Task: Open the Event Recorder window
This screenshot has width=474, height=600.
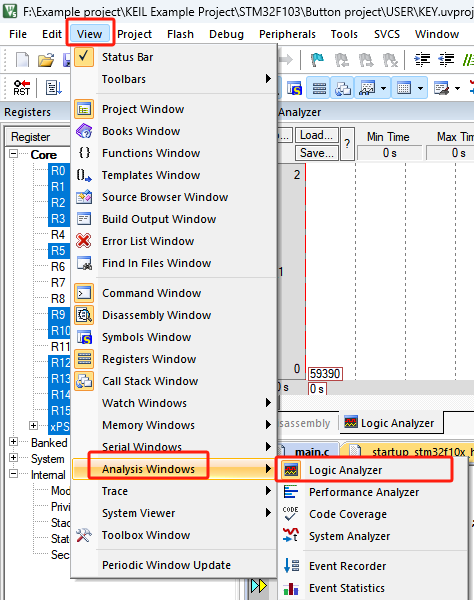Action: (347, 566)
